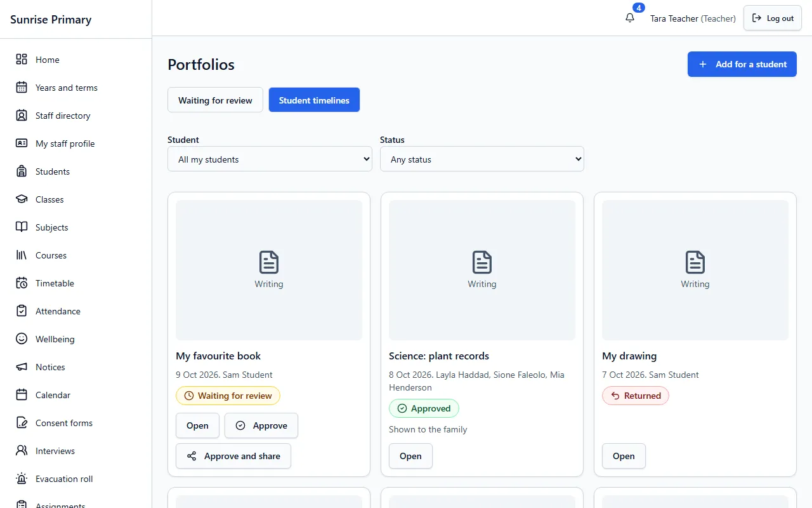812x508 pixels.
Task: Click the Science: plant records title
Action: tap(439, 356)
